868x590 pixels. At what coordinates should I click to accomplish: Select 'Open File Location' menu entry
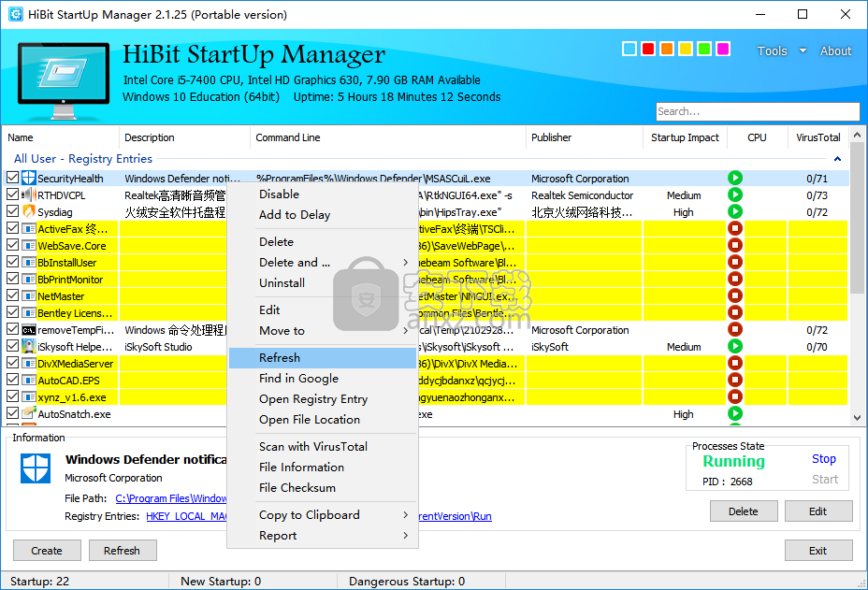pos(309,420)
